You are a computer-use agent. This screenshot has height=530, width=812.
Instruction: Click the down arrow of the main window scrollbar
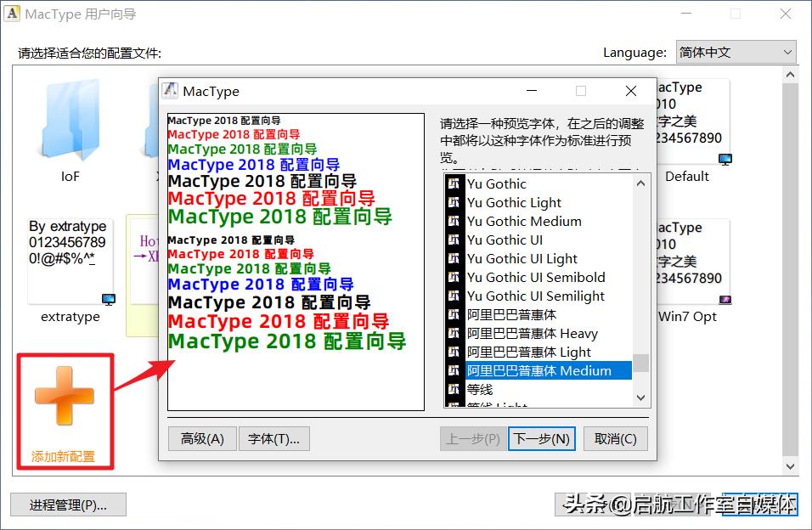(790, 466)
